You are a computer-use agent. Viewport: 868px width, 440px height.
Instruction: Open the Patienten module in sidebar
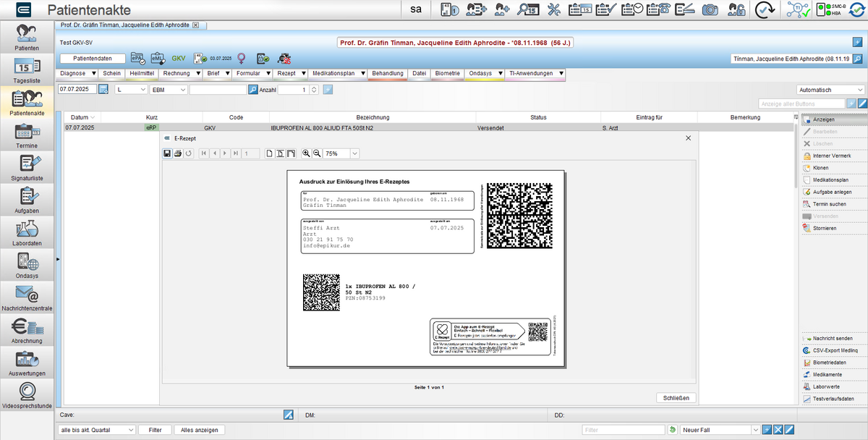[27, 38]
